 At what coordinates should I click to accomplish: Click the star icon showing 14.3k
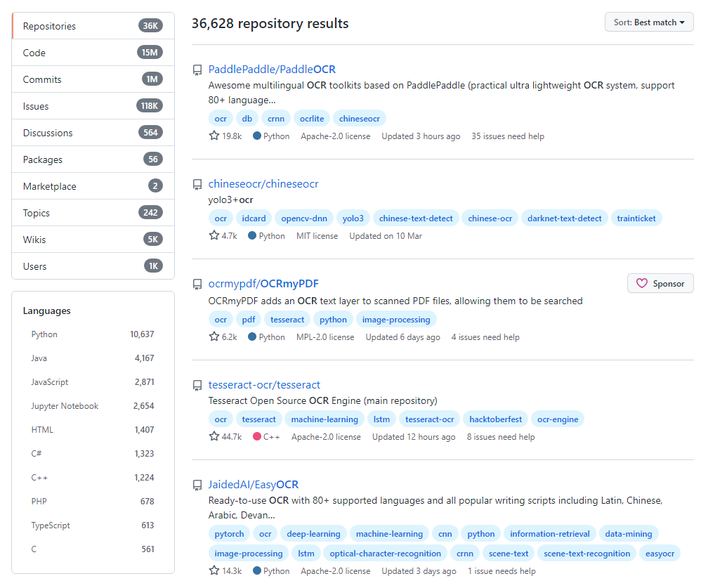(214, 570)
